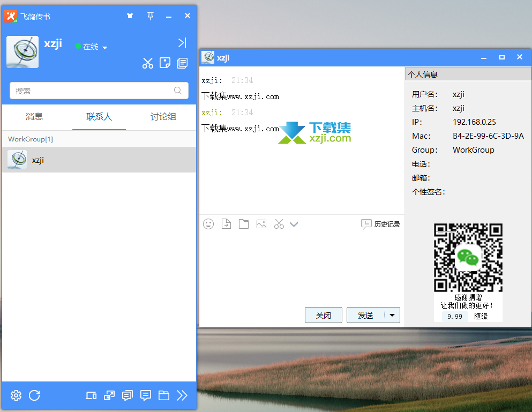Switch to the 消息 tab

click(34, 117)
